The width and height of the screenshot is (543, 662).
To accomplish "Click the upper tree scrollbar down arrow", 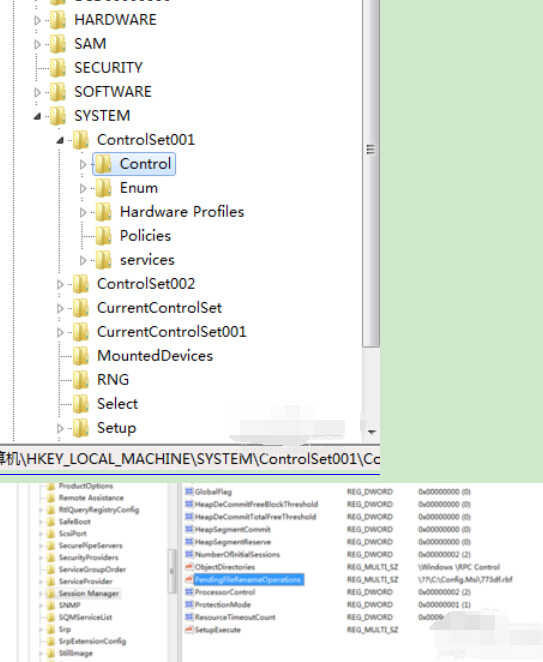I will pyautogui.click(x=372, y=432).
